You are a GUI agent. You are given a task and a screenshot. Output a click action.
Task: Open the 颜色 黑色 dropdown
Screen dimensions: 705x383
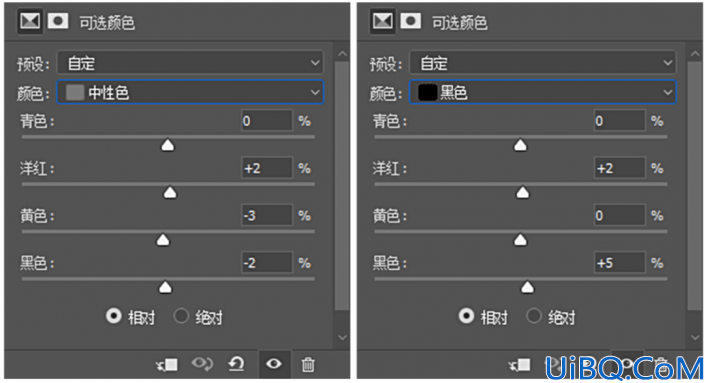click(543, 92)
